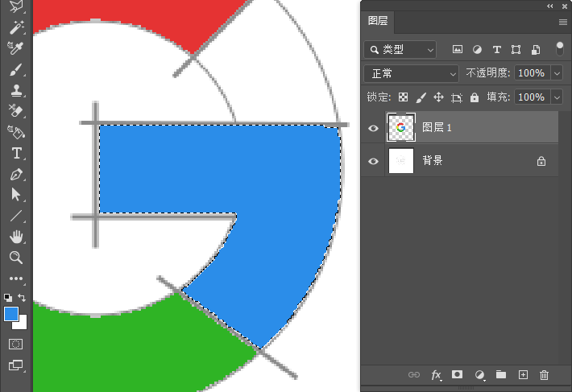The image size is (572, 392).
Task: Lock layer position
Action: pos(438,97)
